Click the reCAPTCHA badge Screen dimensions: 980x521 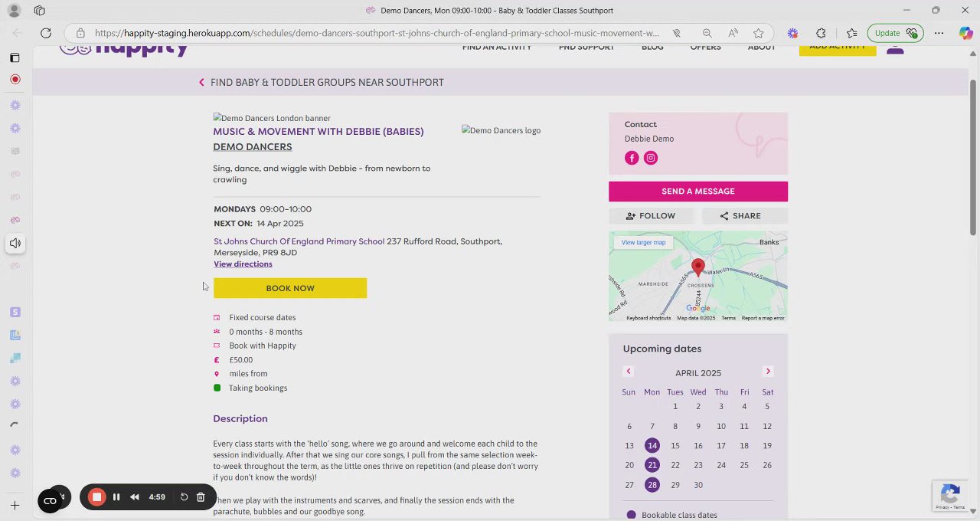(950, 495)
